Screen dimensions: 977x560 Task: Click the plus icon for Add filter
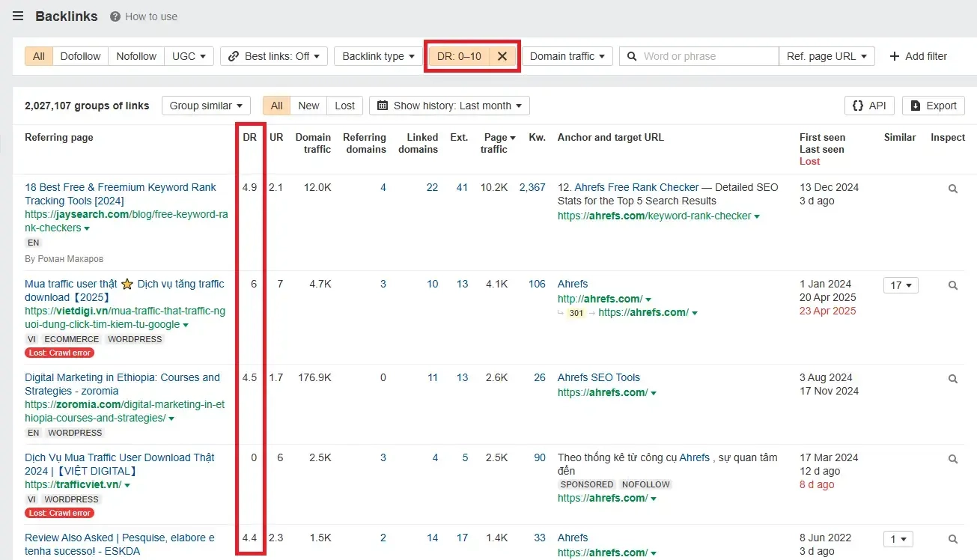(894, 56)
